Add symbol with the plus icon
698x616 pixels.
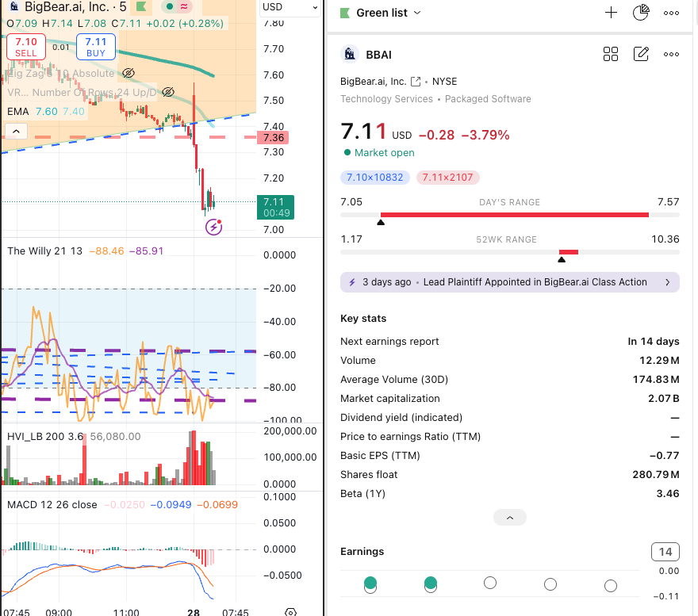point(611,13)
